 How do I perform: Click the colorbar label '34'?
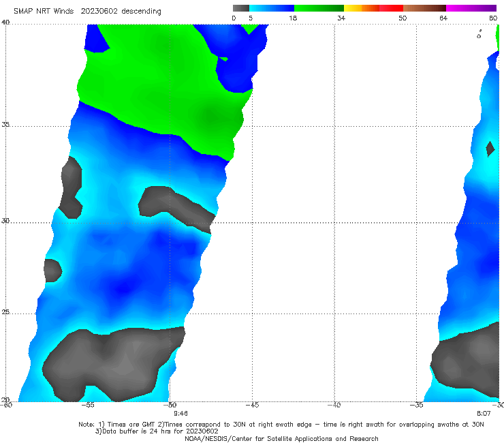(x=341, y=18)
